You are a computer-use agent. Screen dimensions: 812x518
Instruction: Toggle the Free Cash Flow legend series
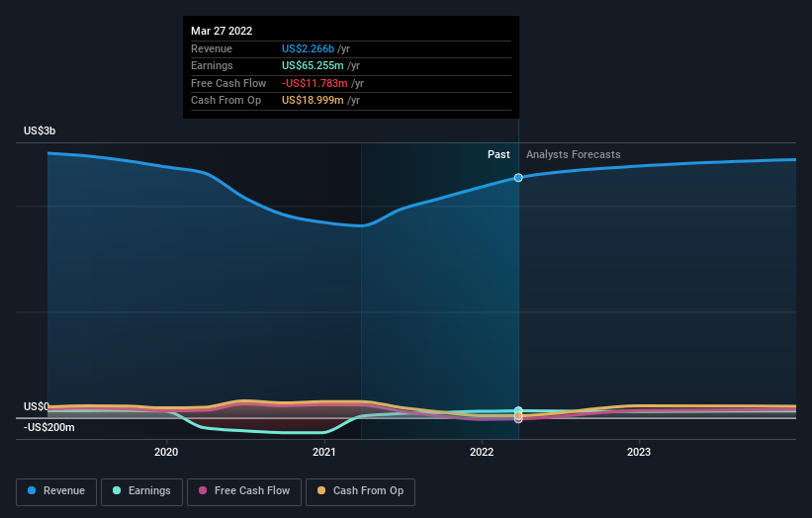click(x=244, y=491)
